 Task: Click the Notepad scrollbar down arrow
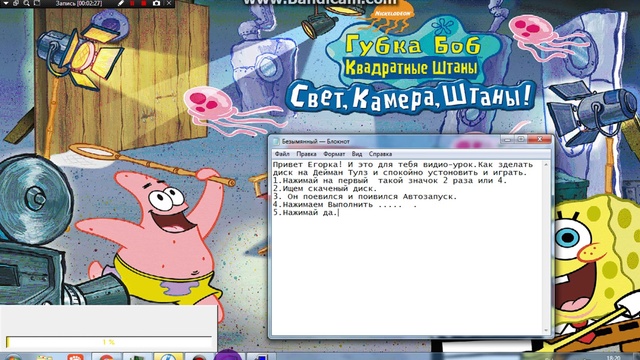point(546,330)
